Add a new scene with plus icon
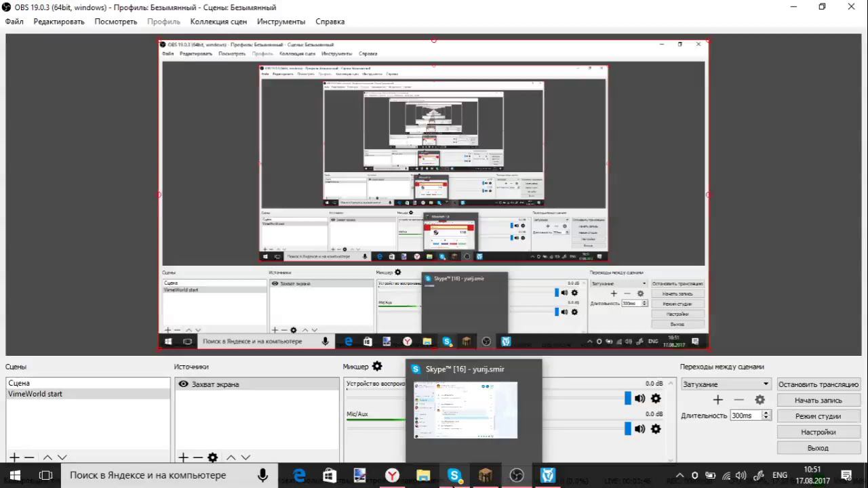868x488 pixels. [x=14, y=457]
